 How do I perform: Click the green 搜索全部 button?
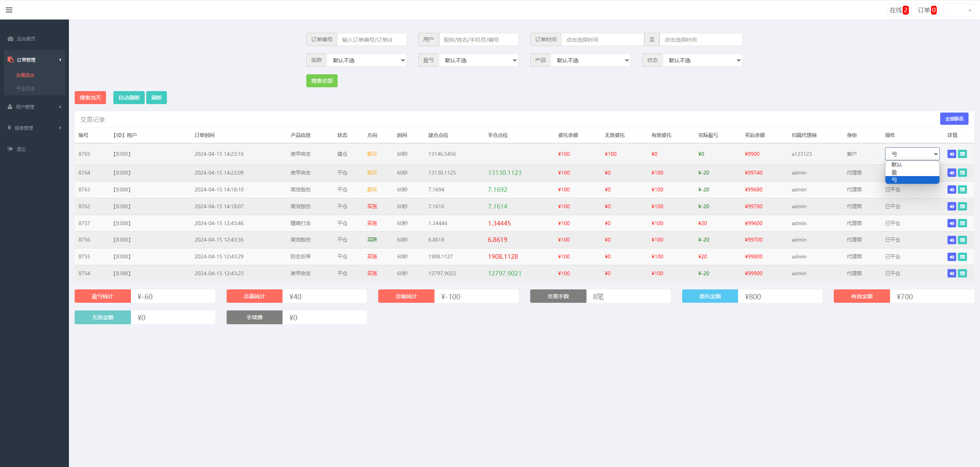tap(322, 81)
